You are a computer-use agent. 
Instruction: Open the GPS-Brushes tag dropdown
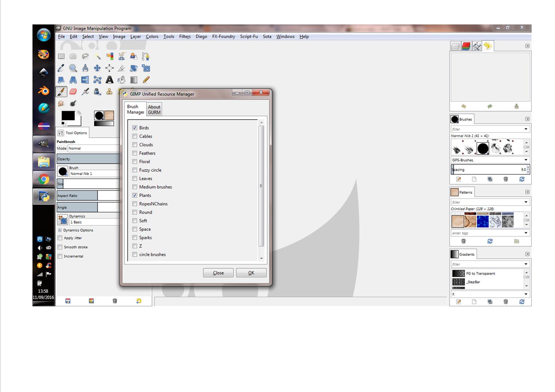point(526,160)
